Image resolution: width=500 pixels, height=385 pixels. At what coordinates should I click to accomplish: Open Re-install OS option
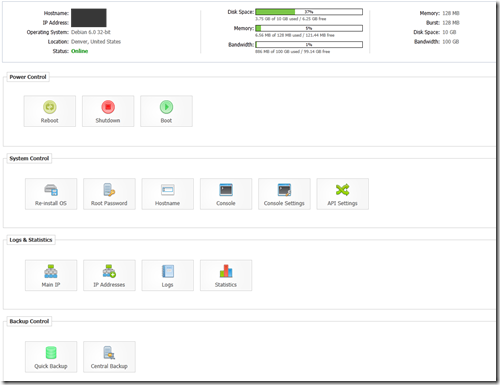coord(51,194)
